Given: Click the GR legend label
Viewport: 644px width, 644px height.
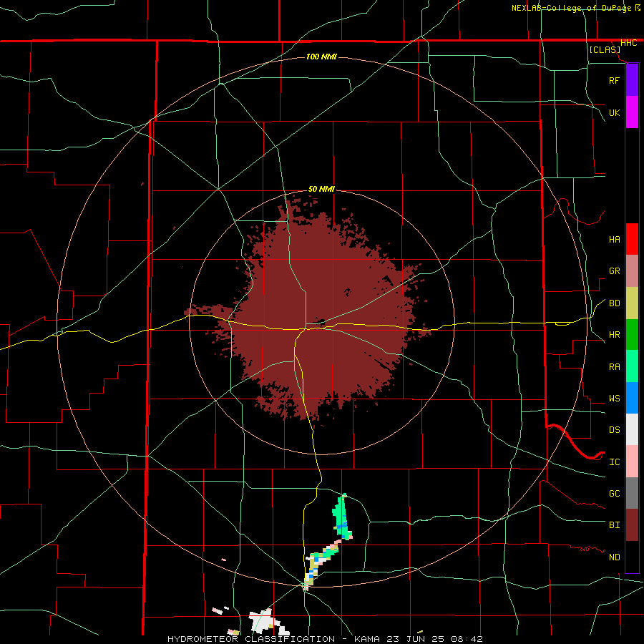Looking at the screenshot, I should (x=614, y=271).
